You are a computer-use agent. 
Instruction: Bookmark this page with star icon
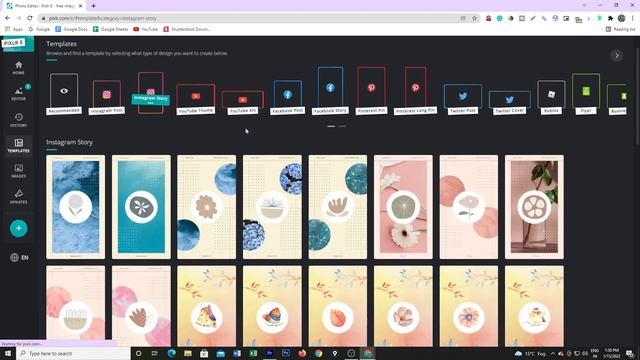pos(474,18)
